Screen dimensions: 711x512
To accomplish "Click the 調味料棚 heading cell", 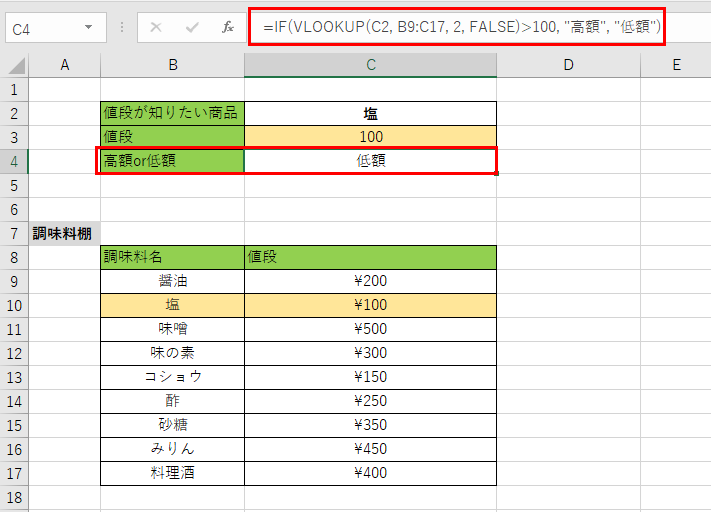I will (x=65, y=234).
